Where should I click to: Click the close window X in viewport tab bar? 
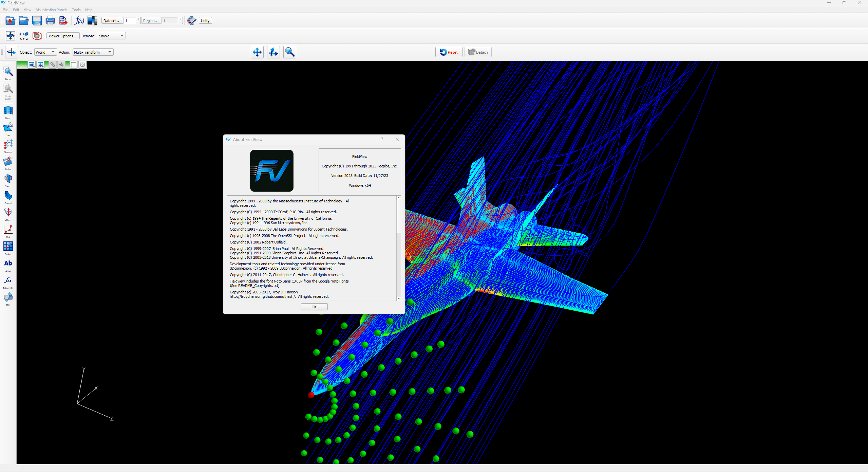[x=82, y=65]
